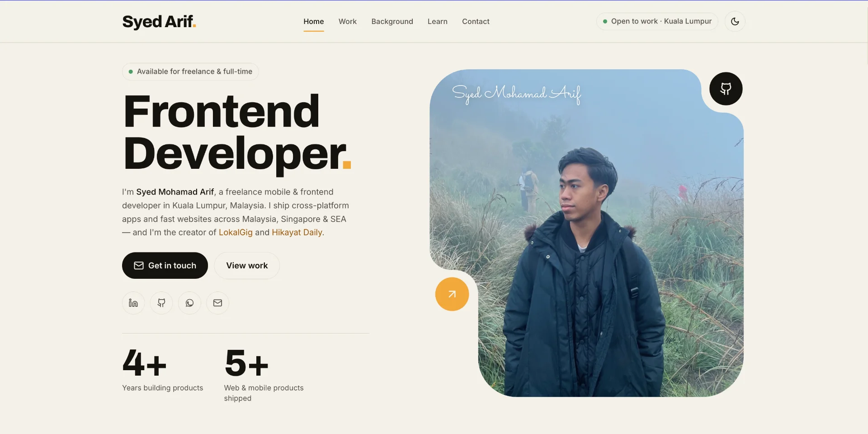Image resolution: width=868 pixels, height=434 pixels.
Task: Open the LinkedIn social icon
Action: tap(133, 303)
